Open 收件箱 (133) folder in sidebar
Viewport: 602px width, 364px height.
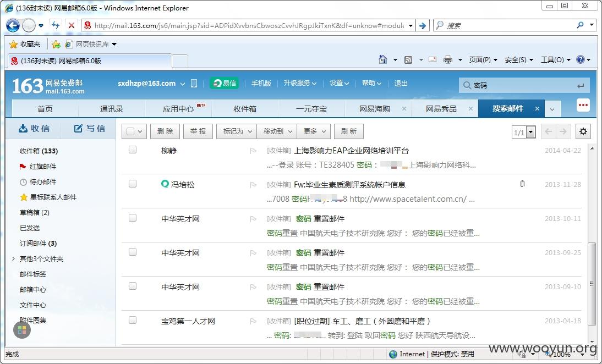click(x=39, y=151)
